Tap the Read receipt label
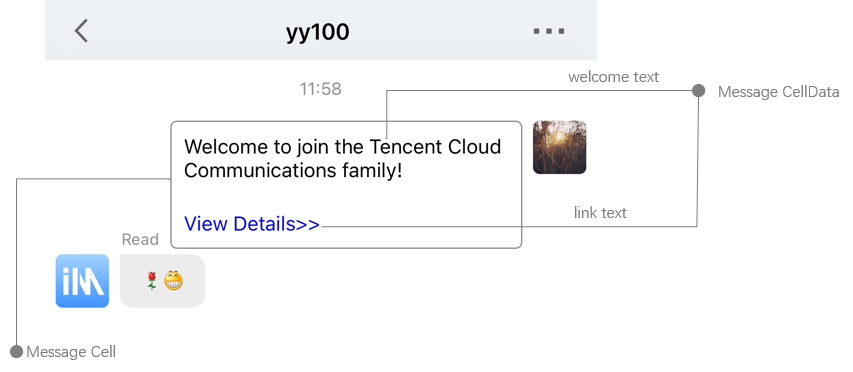This screenshot has width=853, height=372. pos(140,239)
